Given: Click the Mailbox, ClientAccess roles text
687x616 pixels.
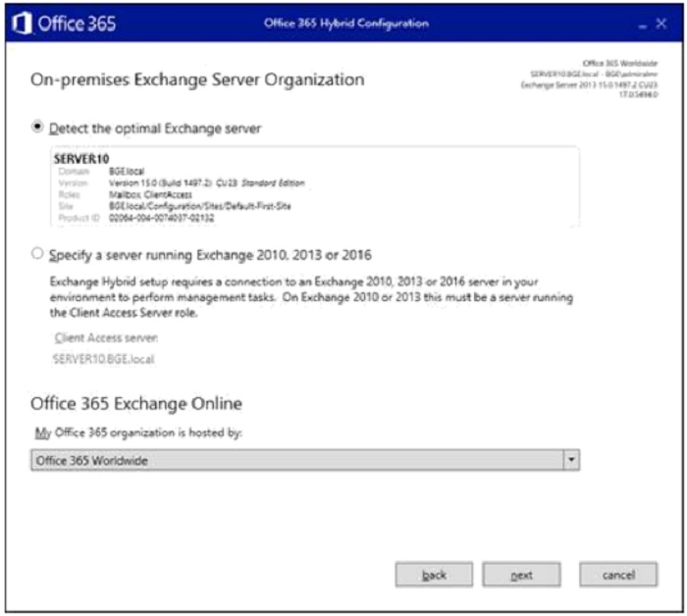Looking at the screenshot, I should pos(150,194).
